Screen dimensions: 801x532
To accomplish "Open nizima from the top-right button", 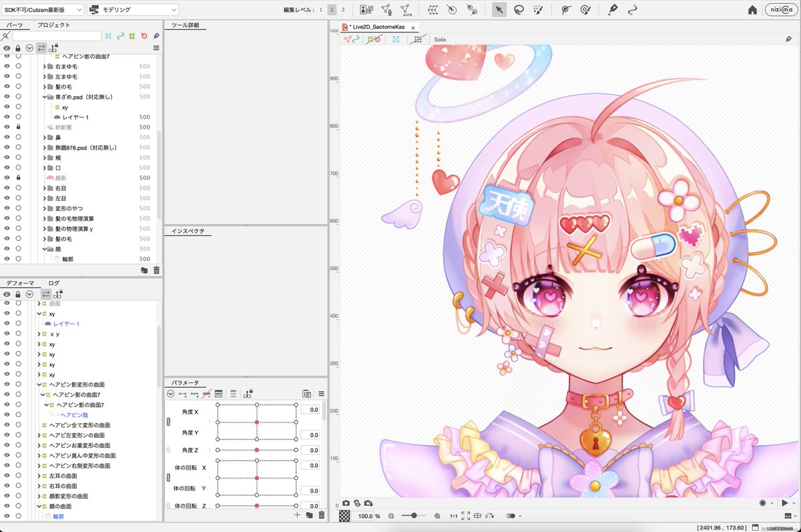I will pyautogui.click(x=781, y=9).
